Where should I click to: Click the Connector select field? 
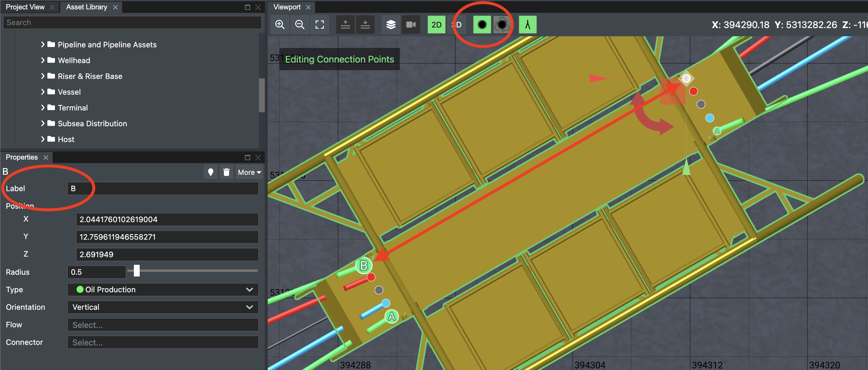point(163,342)
